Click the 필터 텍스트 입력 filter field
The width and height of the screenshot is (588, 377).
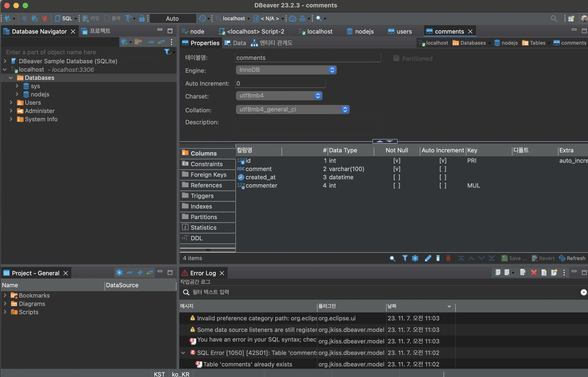(x=382, y=292)
